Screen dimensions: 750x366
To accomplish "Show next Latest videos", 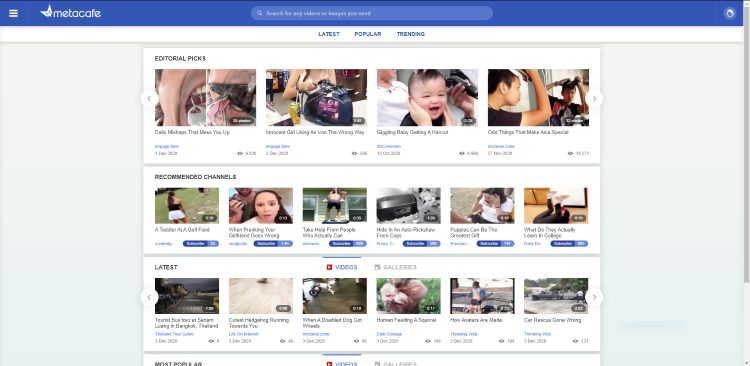I will [595, 297].
